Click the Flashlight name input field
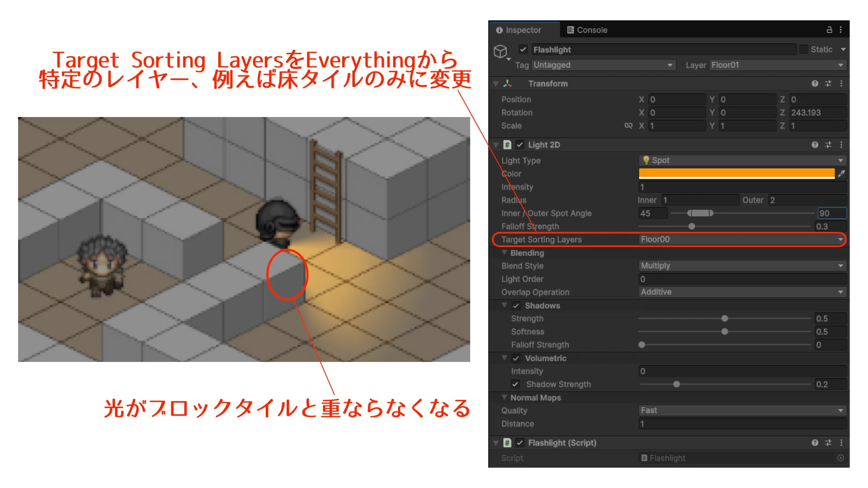Screen dimensions: 868x488 [664, 49]
